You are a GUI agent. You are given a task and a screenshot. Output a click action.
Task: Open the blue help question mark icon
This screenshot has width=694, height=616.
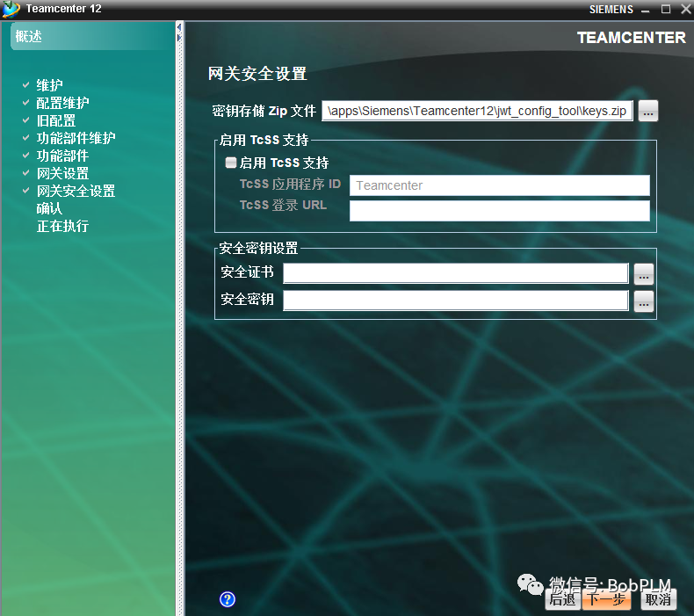[227, 599]
